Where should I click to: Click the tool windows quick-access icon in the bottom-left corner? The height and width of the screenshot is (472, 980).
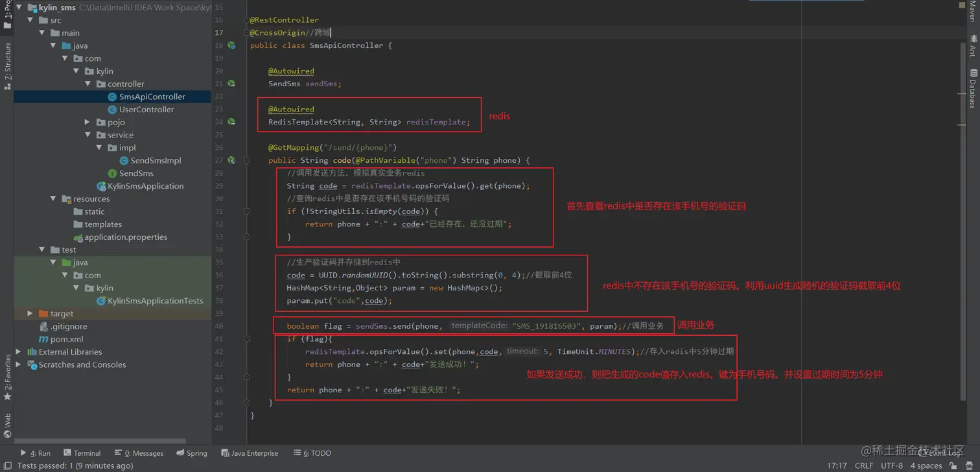[x=6, y=466]
